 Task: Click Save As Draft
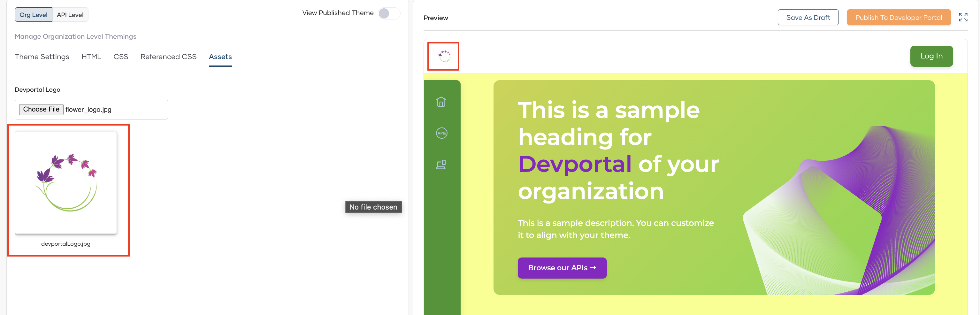point(808,18)
